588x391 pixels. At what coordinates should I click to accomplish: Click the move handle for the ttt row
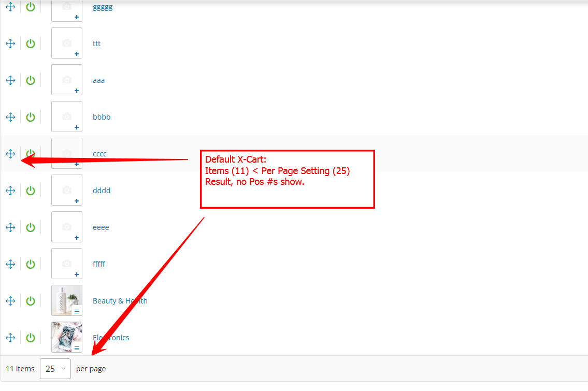click(x=10, y=44)
